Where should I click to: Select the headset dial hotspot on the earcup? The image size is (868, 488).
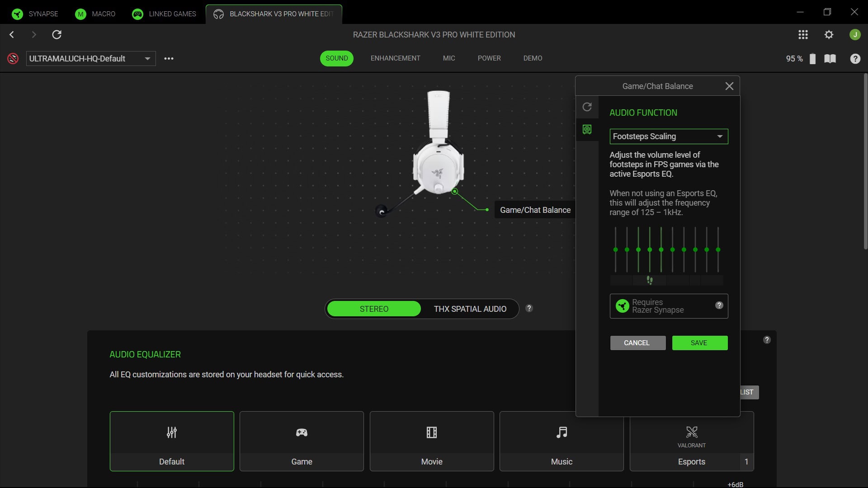(455, 192)
